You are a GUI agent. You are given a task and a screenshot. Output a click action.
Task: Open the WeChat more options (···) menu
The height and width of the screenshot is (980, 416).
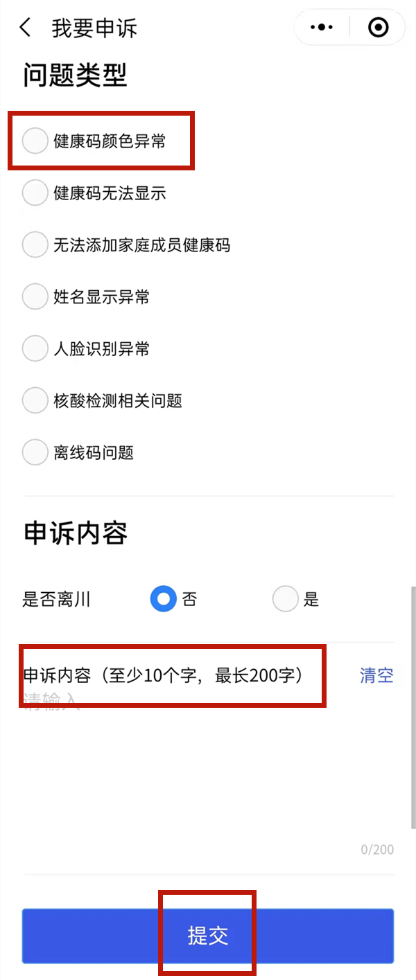coord(321,27)
